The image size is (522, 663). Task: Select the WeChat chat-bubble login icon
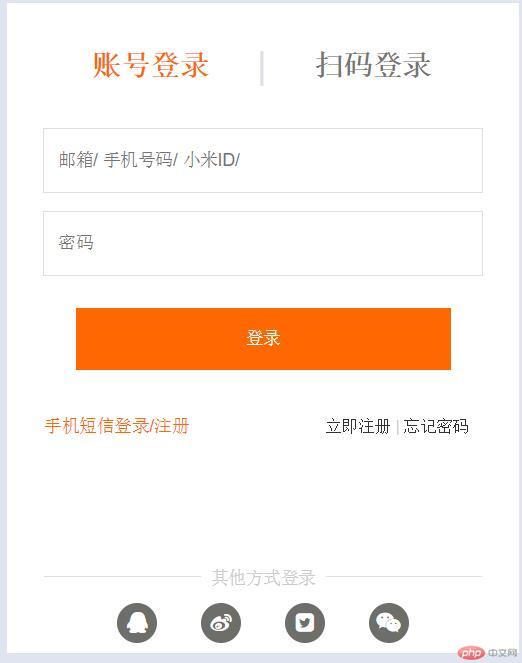tap(389, 623)
